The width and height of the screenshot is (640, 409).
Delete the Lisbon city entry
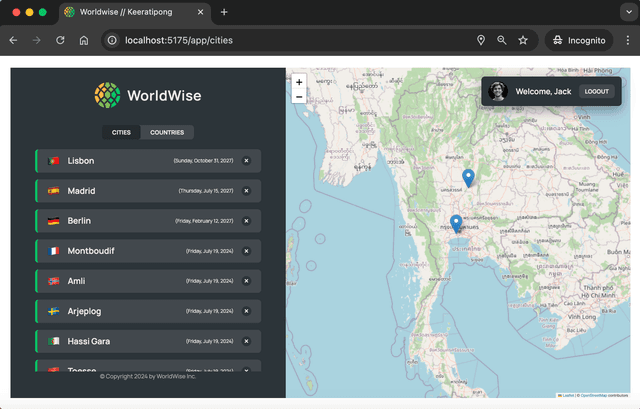[x=246, y=161]
